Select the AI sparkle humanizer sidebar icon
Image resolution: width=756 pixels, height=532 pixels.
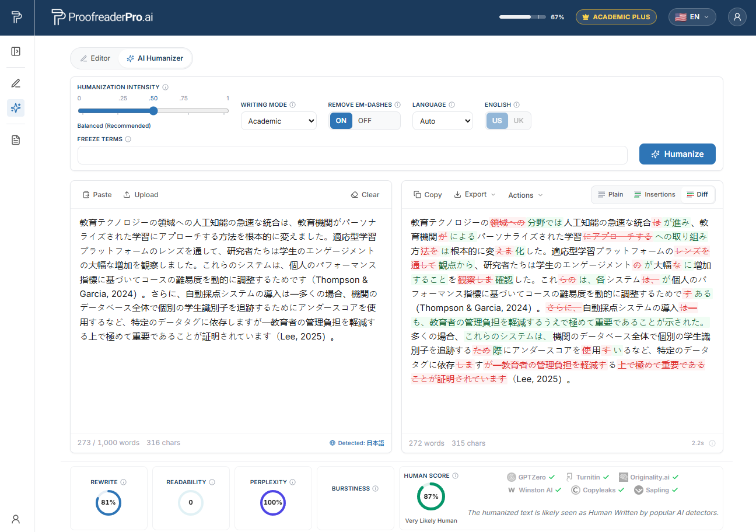pos(16,107)
